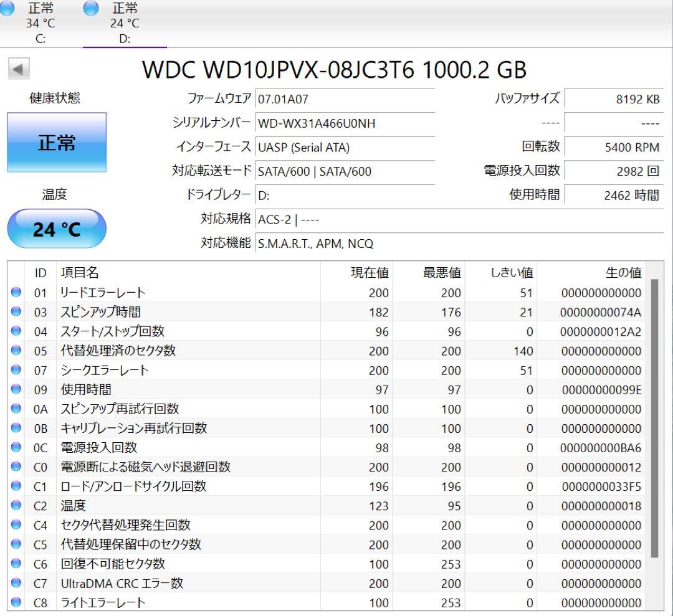Click the serial number field WD-WX31A466U0NH

pos(345,123)
